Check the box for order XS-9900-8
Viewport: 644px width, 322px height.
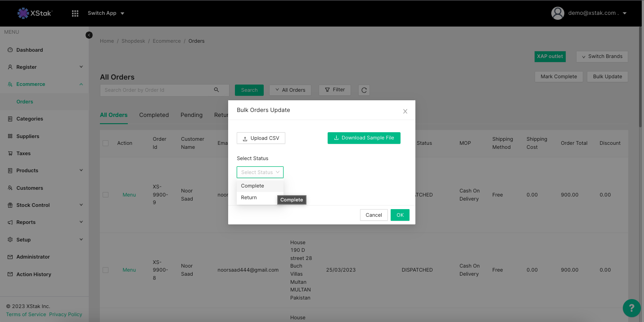coord(106,270)
